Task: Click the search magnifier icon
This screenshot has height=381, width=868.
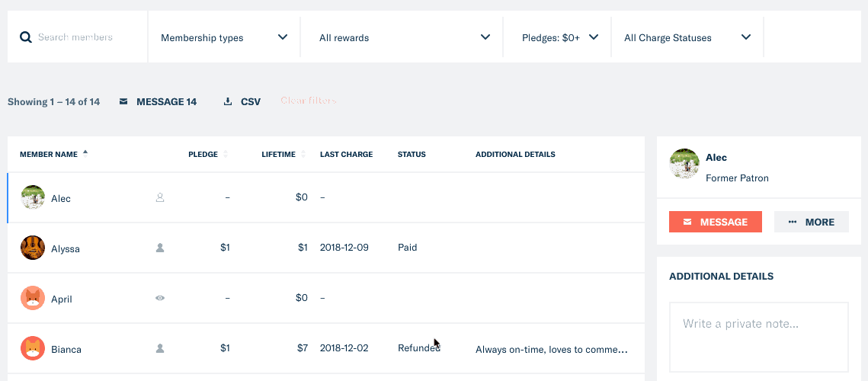Action: 25,37
